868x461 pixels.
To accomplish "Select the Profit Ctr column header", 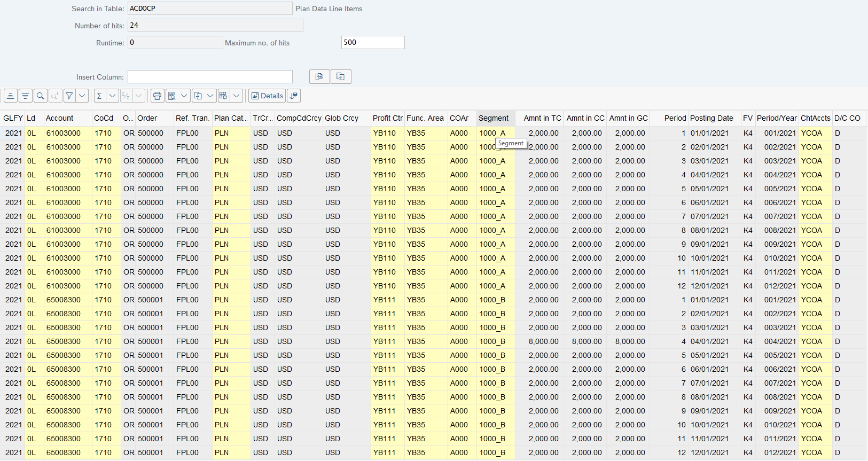I will pyautogui.click(x=388, y=118).
